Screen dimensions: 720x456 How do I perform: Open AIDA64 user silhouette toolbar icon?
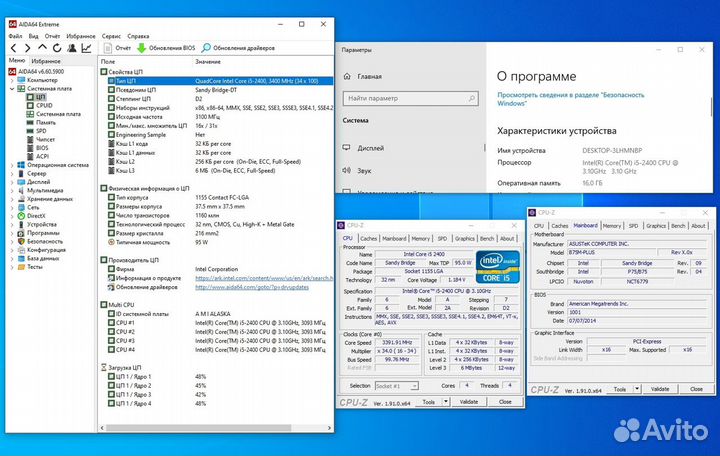[x=72, y=48]
